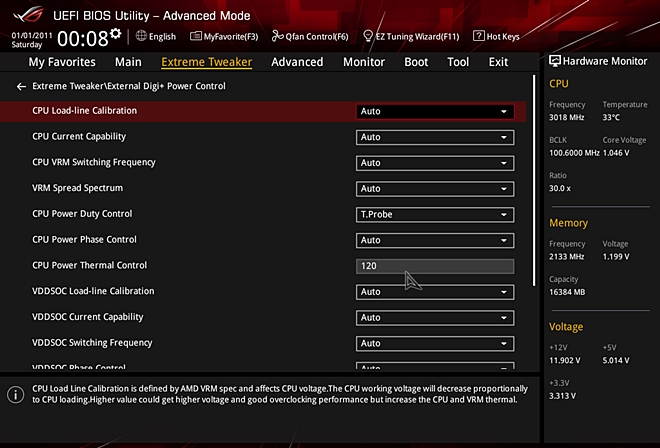This screenshot has width=660, height=448.
Task: Select VDDSOC Current Capability label
Action: click(88, 317)
